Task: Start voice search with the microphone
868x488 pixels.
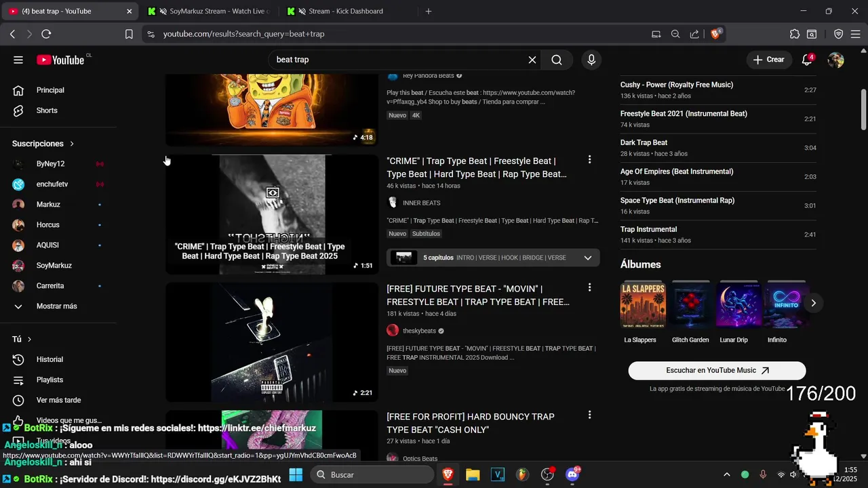Action: tap(591, 60)
